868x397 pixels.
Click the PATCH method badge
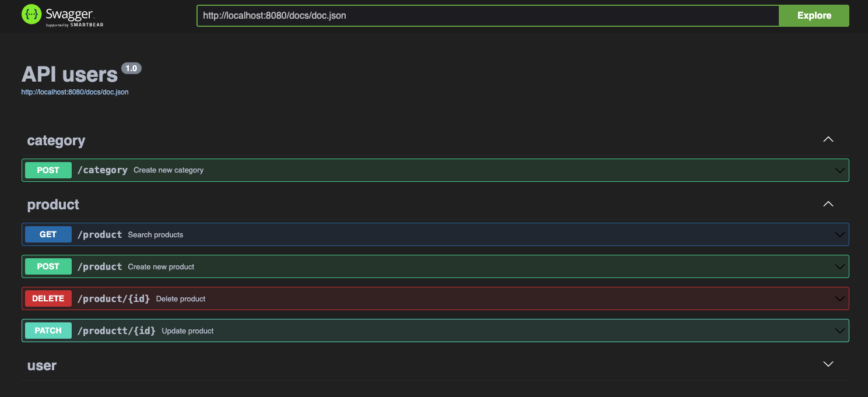click(48, 331)
